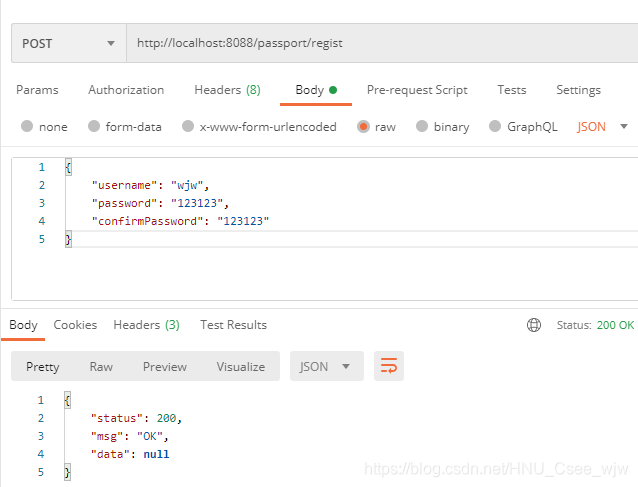Viewport: 638px width, 487px height.
Task: Open the Authorization tab
Action: pyautogui.click(x=126, y=90)
